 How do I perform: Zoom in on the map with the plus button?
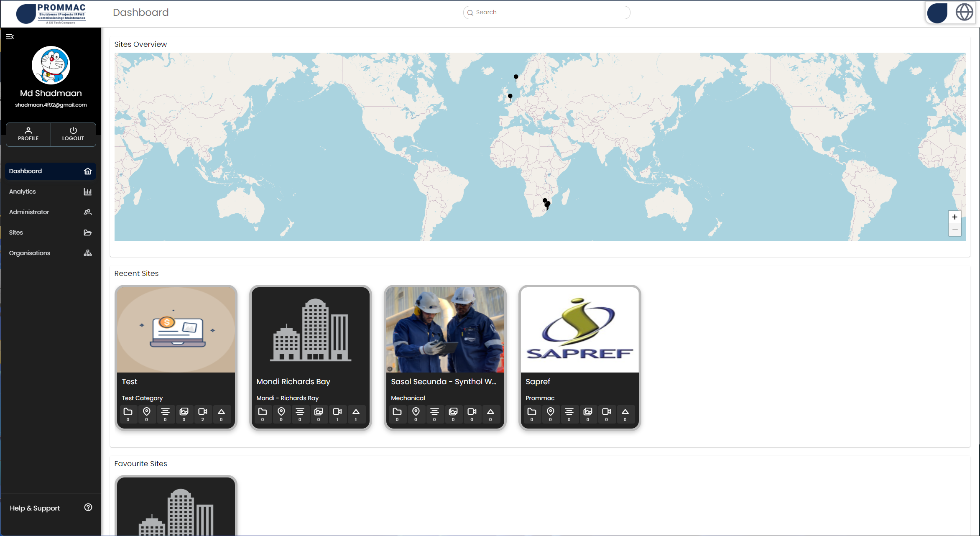(954, 217)
